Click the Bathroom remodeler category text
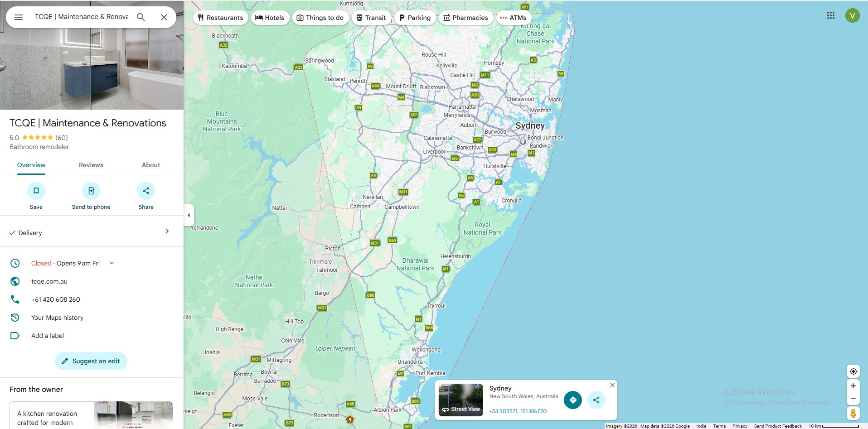The height and width of the screenshot is (429, 868). coord(39,147)
